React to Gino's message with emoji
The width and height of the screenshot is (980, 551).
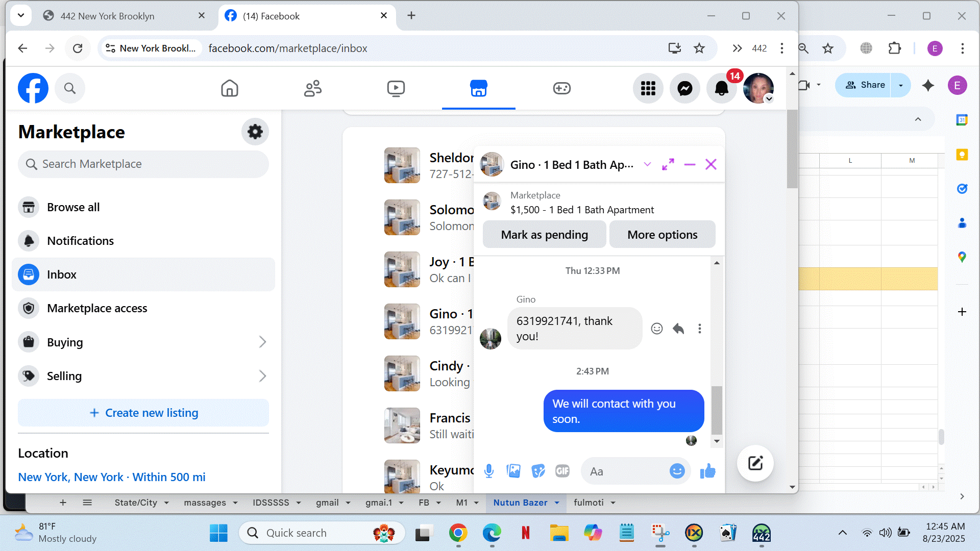(656, 329)
